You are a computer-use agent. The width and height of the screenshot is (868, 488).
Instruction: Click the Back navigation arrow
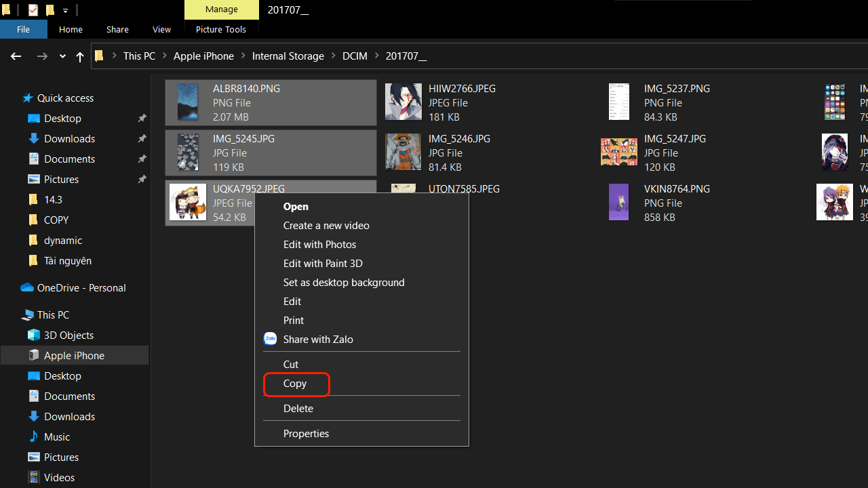coord(16,56)
